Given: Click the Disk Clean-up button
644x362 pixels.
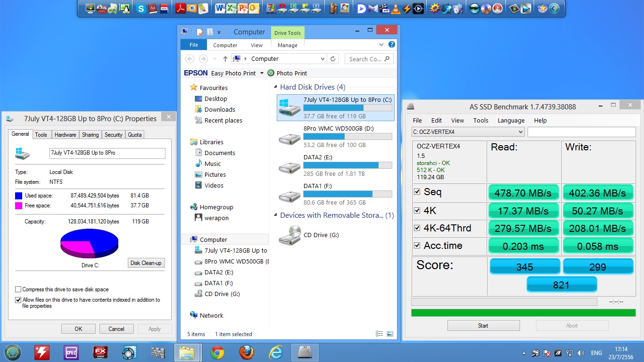Looking at the screenshot, I should pos(146,263).
